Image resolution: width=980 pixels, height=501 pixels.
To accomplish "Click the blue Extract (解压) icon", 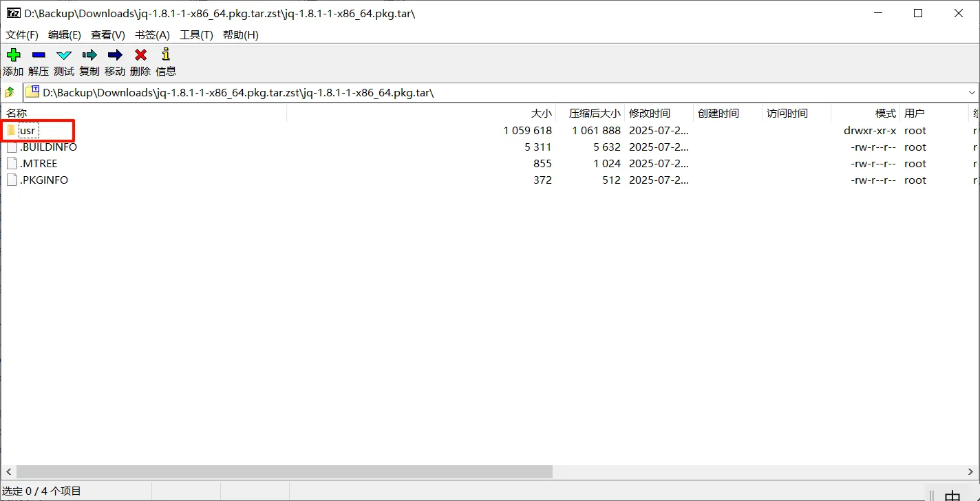I will [39, 55].
